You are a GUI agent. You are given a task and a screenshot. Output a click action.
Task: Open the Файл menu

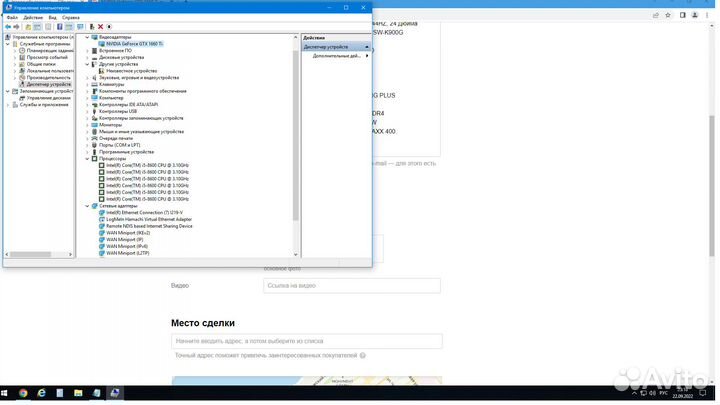pos(11,17)
